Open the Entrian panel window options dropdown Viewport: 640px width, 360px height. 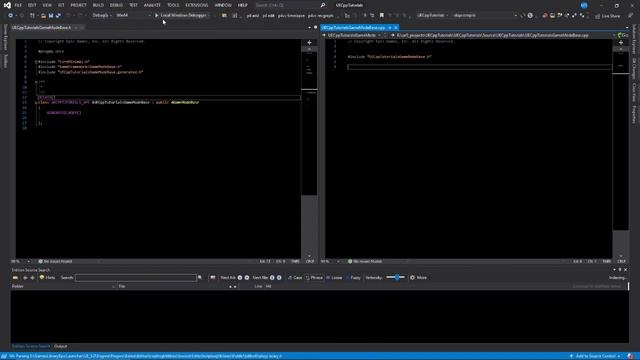pyautogui.click(x=614, y=270)
